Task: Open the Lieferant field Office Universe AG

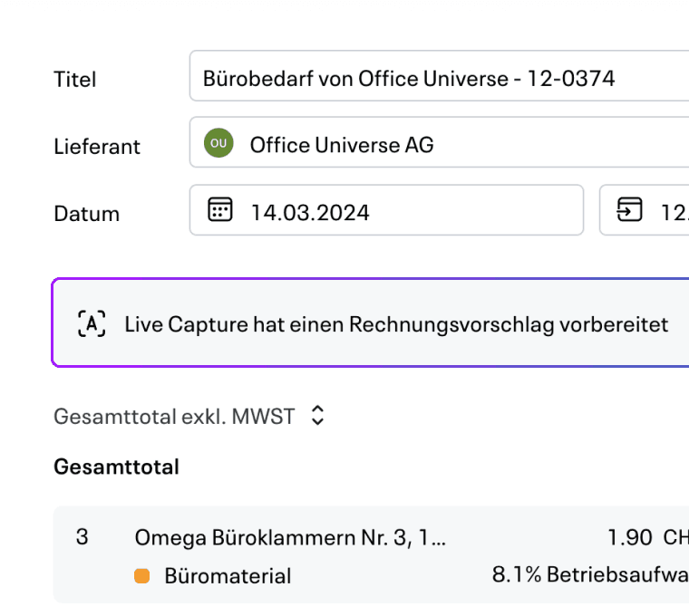Action: point(440,142)
